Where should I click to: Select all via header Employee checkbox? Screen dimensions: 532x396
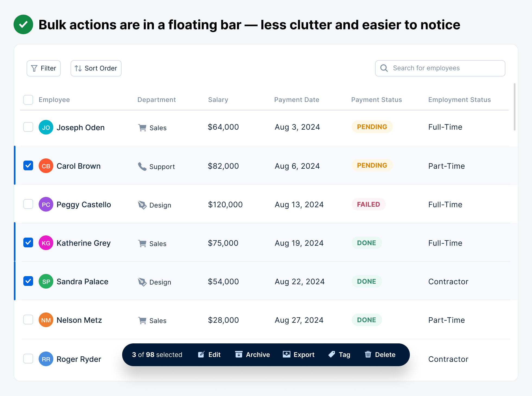[28, 100]
